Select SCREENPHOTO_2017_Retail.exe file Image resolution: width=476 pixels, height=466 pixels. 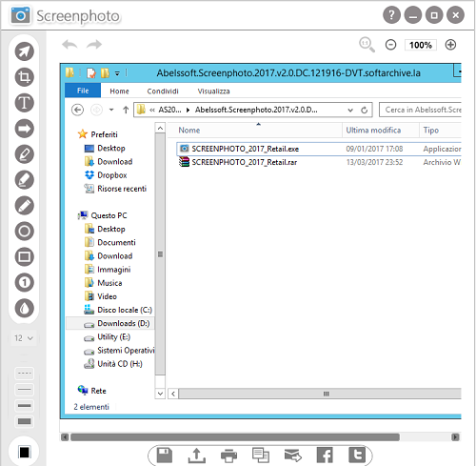(246, 149)
